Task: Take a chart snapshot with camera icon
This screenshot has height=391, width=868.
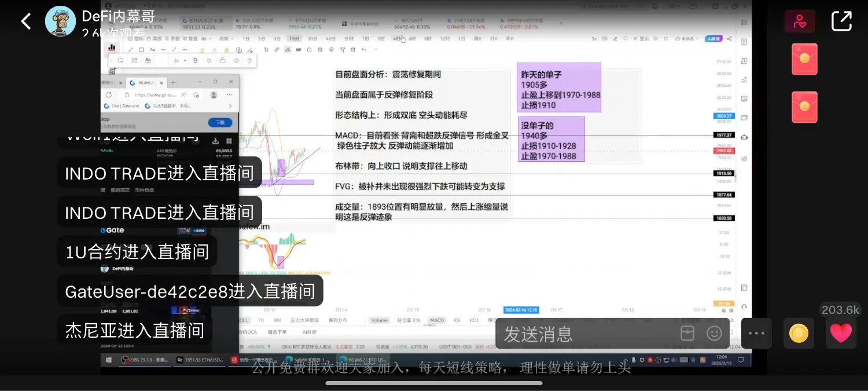Action: coord(605,39)
